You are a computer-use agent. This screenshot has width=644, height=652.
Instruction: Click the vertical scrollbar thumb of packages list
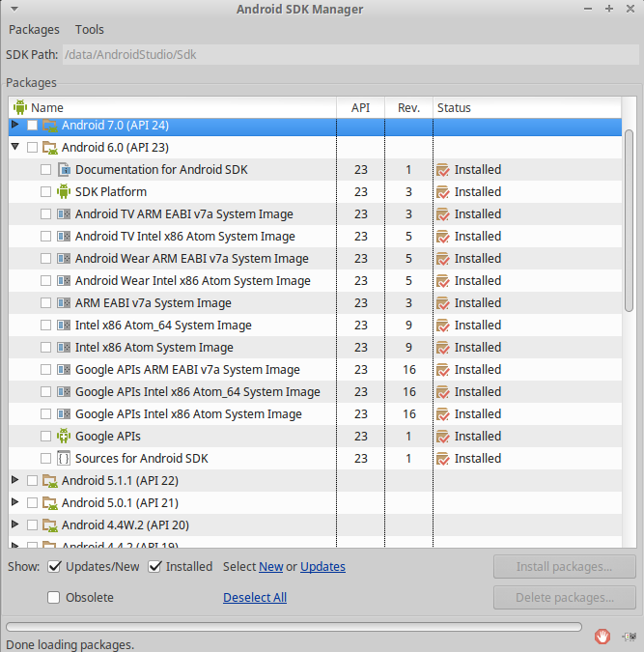coord(629,220)
